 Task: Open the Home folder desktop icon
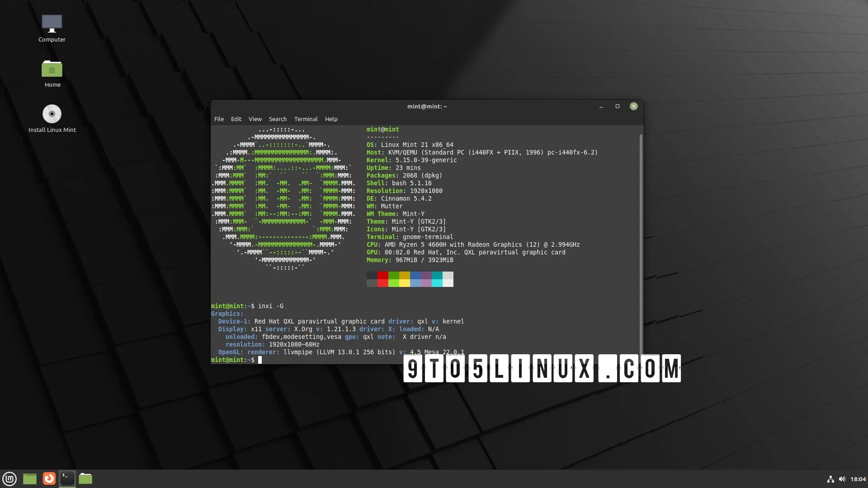[x=52, y=74]
